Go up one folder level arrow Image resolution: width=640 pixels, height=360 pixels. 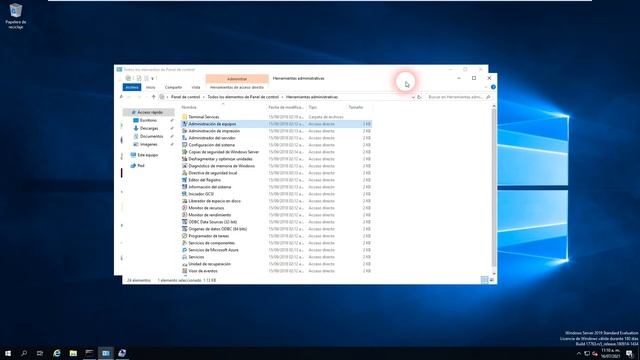(x=153, y=97)
